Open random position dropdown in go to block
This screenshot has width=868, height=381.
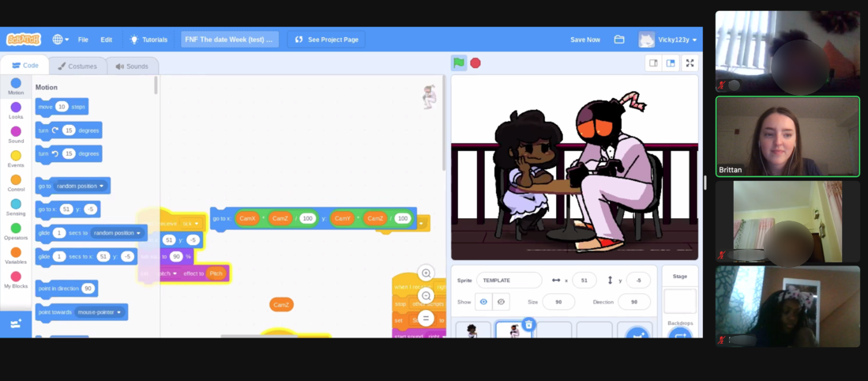click(x=81, y=186)
